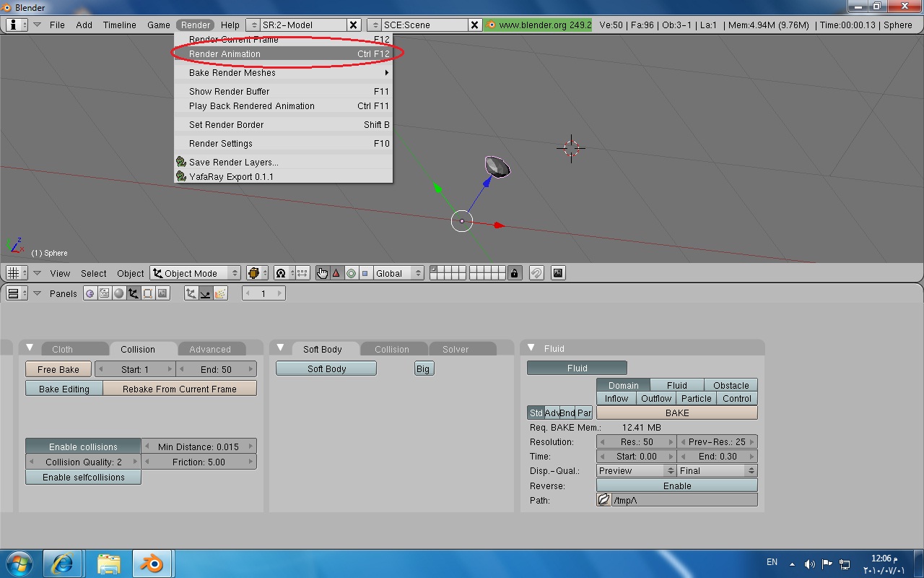The width and height of the screenshot is (924, 578).
Task: Open the SCE:Scene selector arrows
Action: (375, 25)
